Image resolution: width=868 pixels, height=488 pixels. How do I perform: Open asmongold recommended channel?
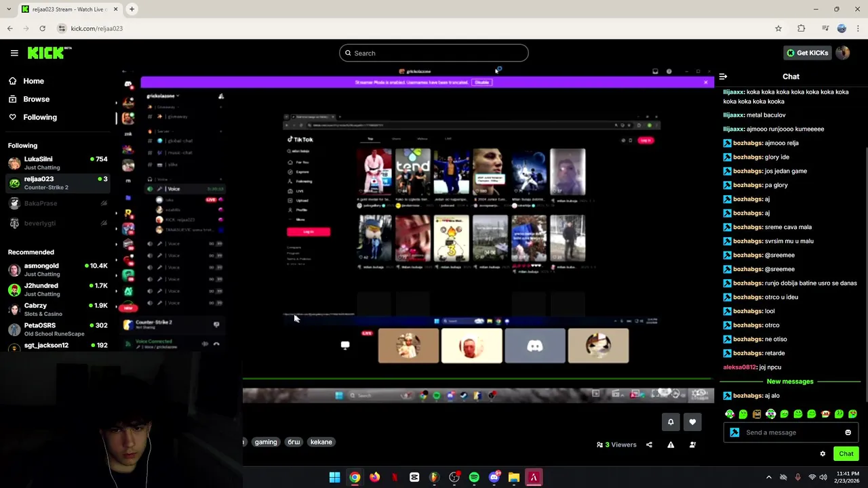point(58,270)
